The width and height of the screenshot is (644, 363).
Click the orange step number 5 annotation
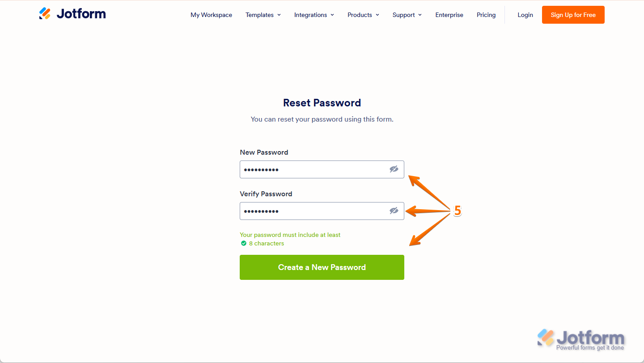(x=458, y=211)
